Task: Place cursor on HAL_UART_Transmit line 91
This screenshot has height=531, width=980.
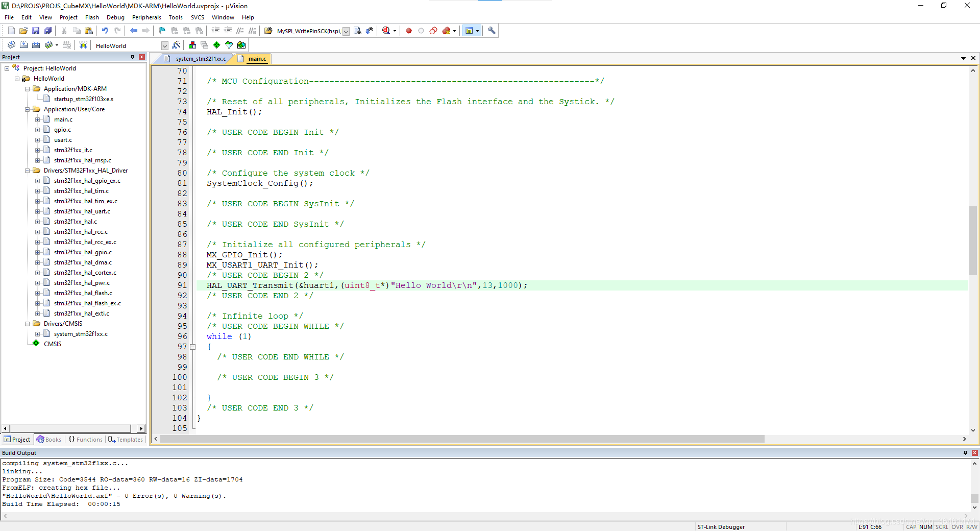Action: 366,285
